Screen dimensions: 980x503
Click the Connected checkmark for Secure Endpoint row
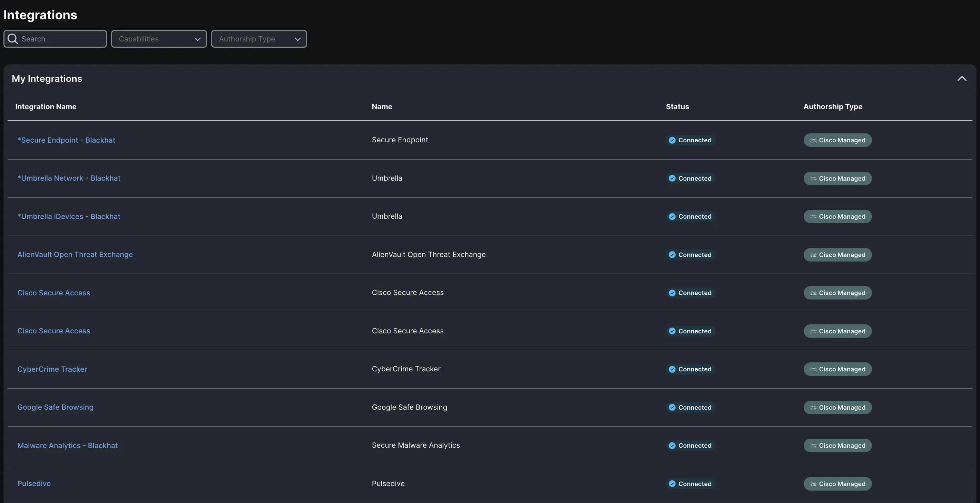(x=672, y=140)
